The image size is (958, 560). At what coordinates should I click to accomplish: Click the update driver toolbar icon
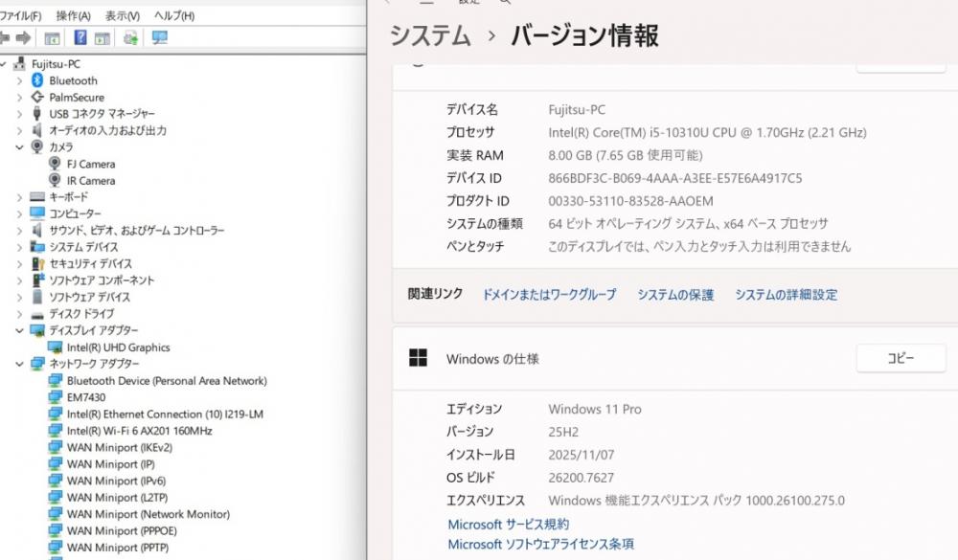[130, 38]
